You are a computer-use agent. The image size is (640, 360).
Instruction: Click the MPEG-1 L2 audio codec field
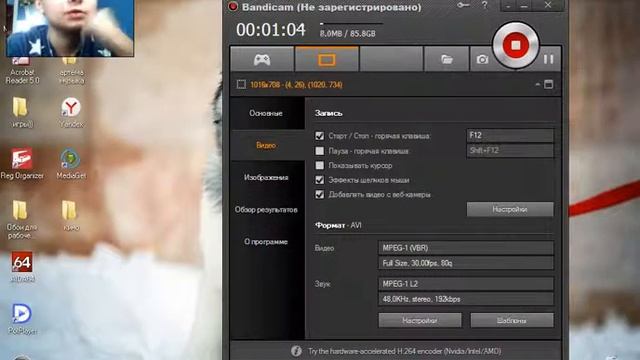pos(466,284)
